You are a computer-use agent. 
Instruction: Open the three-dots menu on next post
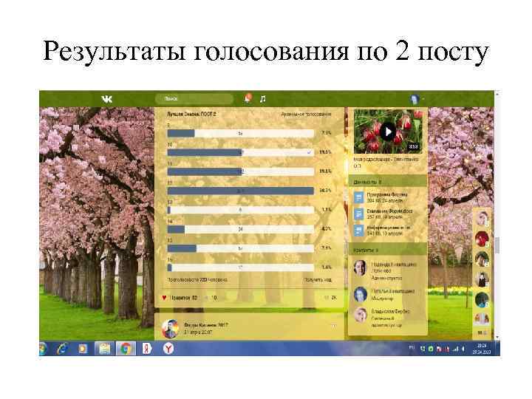334,326
